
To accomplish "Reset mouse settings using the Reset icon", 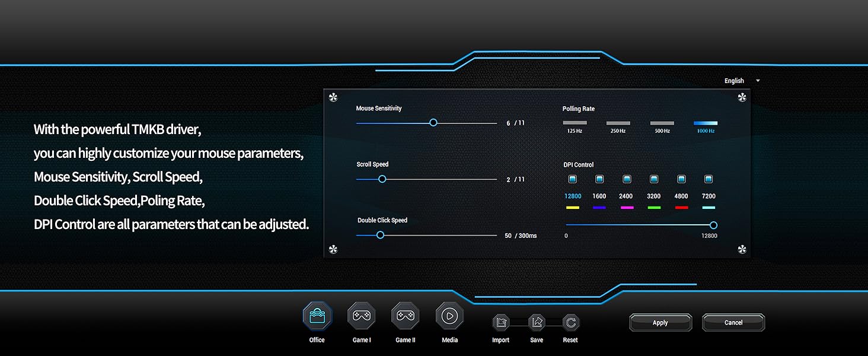I will 570,322.
